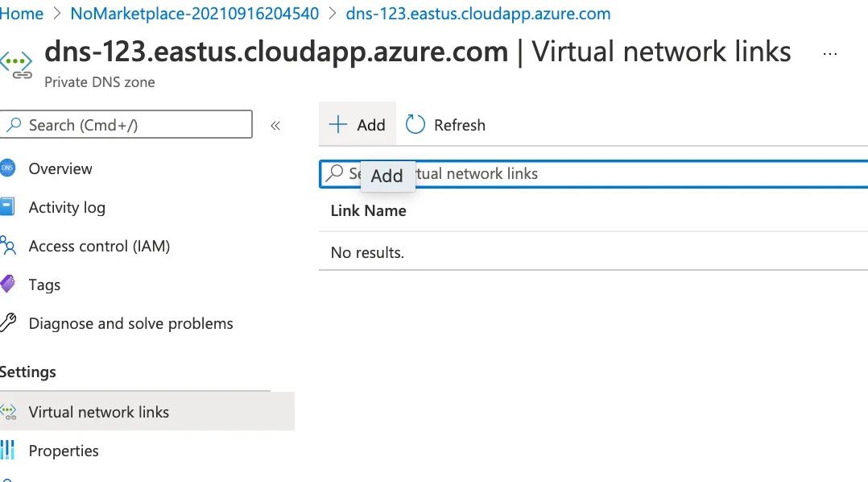Open Virtual network links in Settings
The width and height of the screenshot is (868, 482).
pyautogui.click(x=147, y=412)
